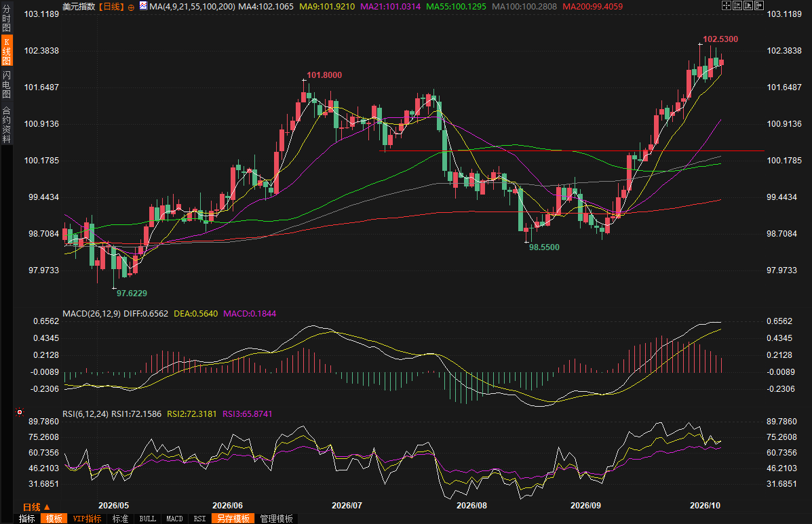Open 管理模板 manage templates
Screen dimensions: 812x524
277,519
